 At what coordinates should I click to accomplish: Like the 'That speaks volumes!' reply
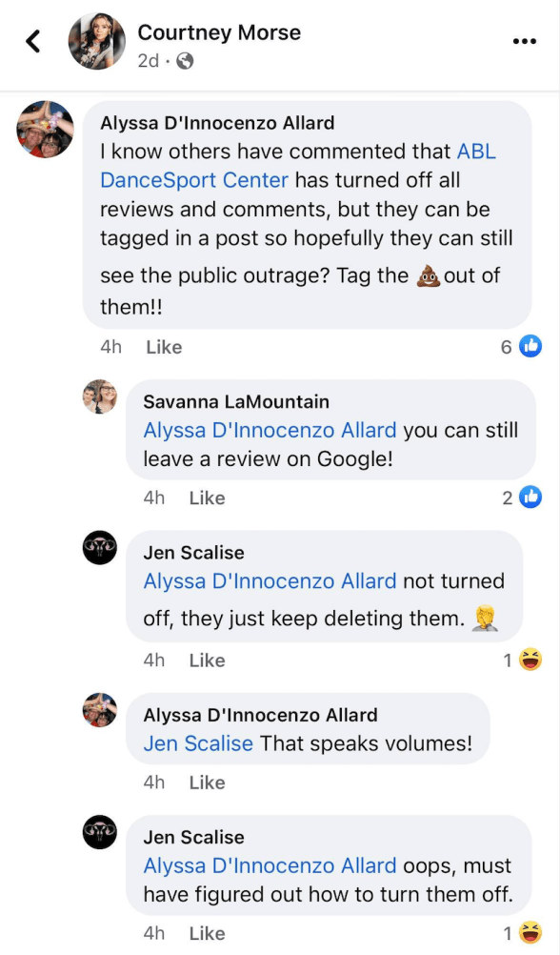207,782
